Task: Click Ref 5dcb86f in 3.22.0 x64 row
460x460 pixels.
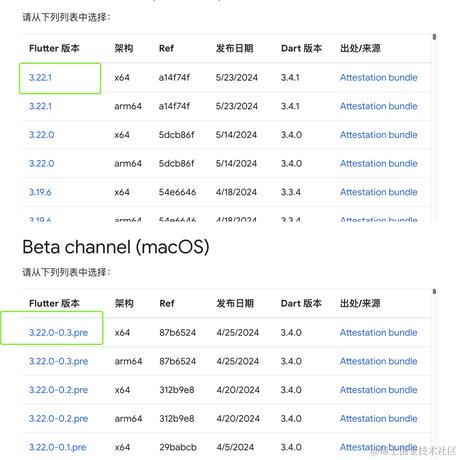Action: point(176,135)
